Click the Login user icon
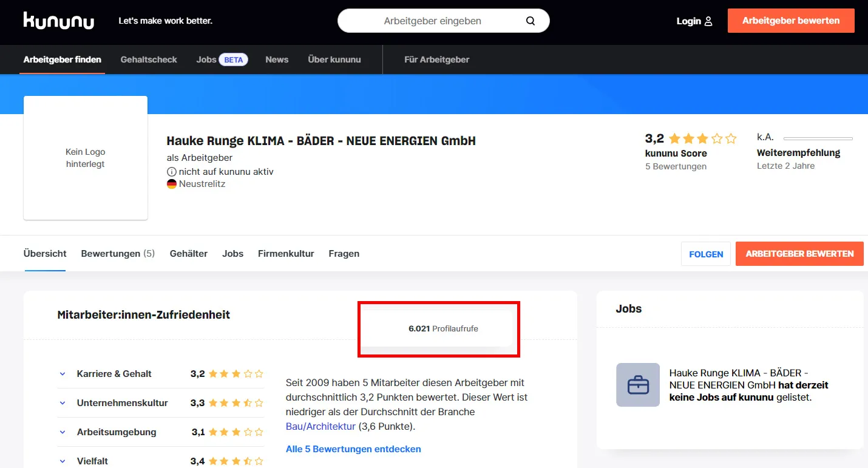The image size is (868, 468). coord(708,21)
